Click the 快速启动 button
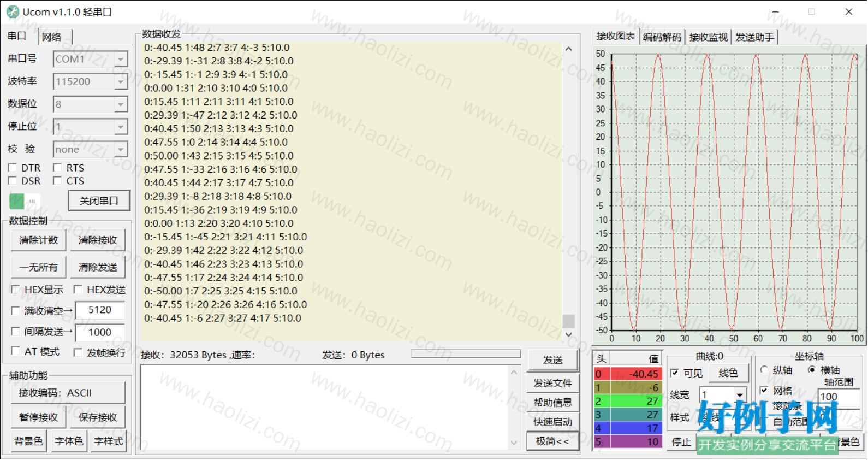868x460 pixels. [x=552, y=422]
